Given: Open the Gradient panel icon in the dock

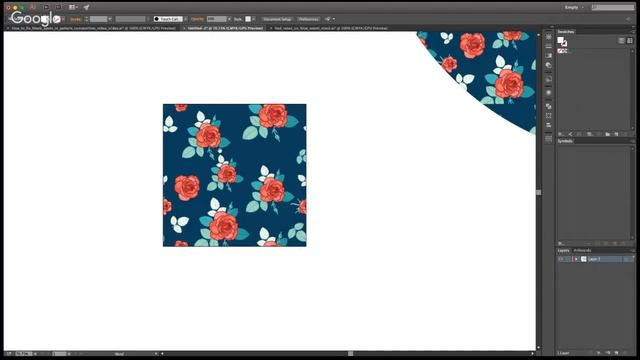Looking at the screenshot, I should pos(549,56).
